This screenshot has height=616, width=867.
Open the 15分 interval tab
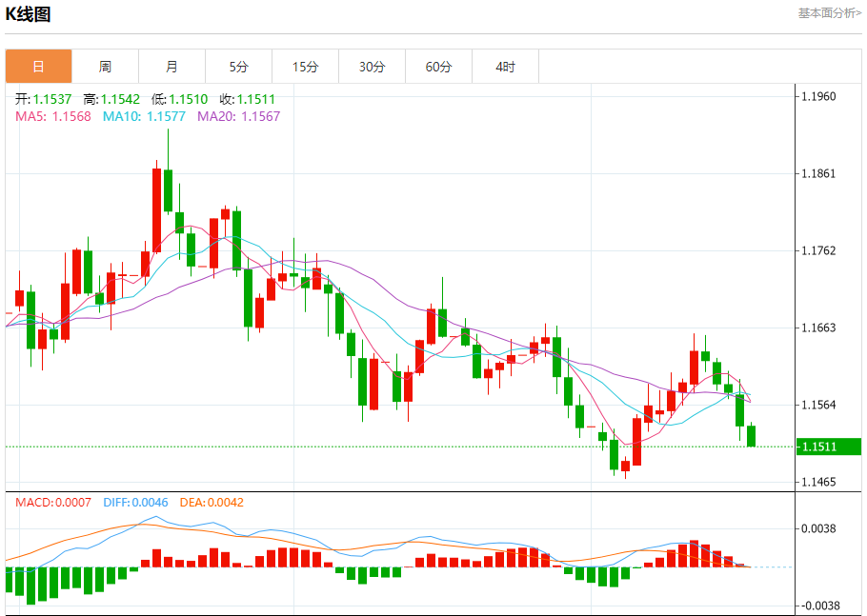305,67
